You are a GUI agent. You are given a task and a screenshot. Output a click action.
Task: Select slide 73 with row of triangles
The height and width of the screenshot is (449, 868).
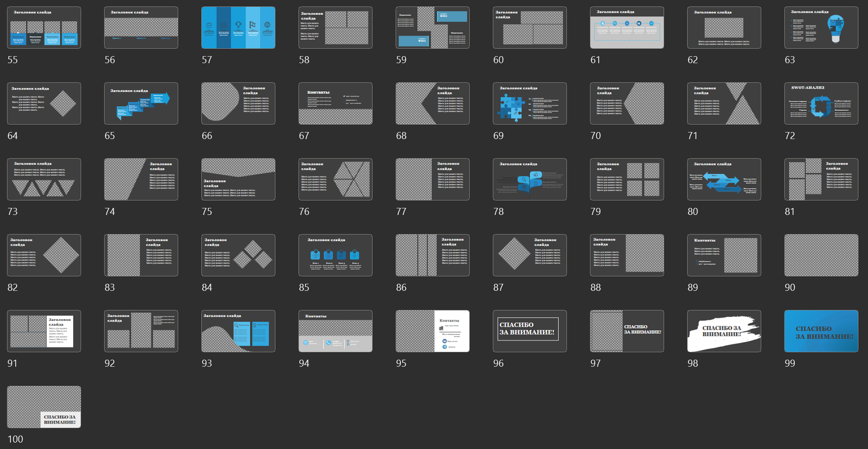click(44, 180)
